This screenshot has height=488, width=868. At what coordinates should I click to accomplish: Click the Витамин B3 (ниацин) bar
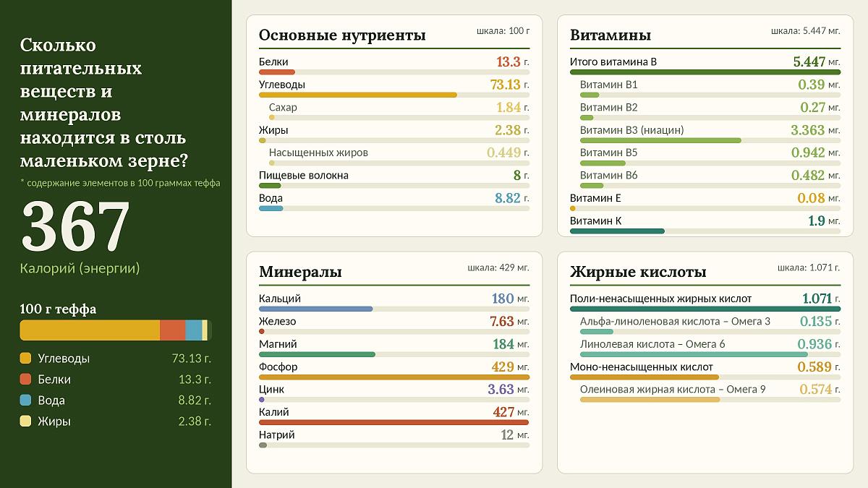(x=660, y=140)
